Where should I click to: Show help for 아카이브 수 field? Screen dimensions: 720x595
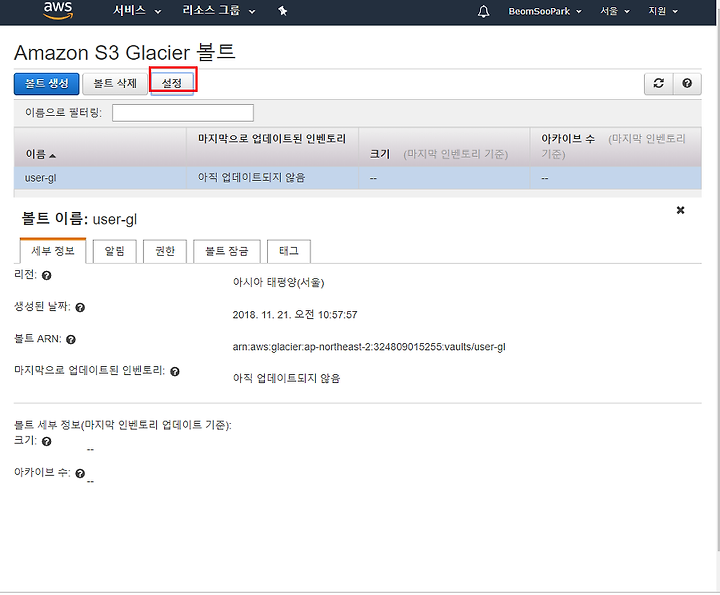(x=80, y=473)
